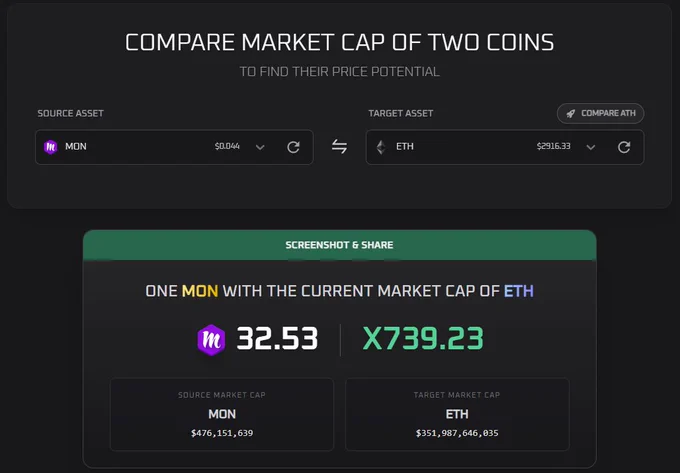
Task: Swap source and target assets
Action: click(x=340, y=147)
